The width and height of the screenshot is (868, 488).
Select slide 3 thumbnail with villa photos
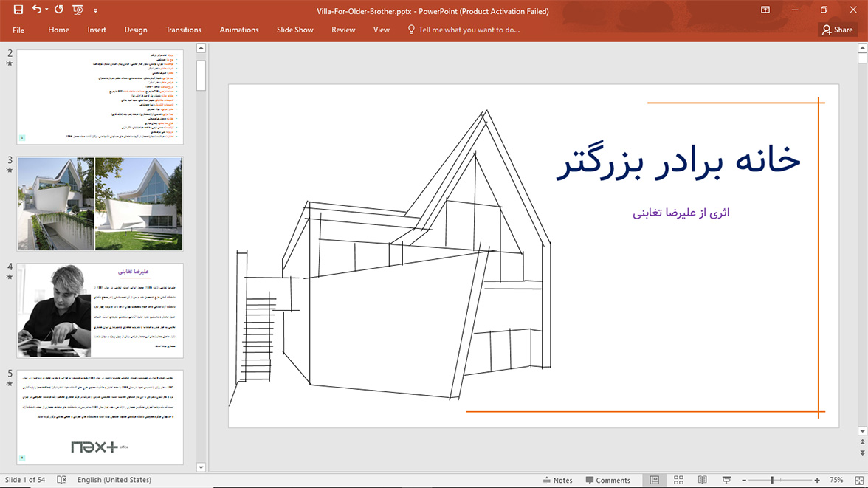click(100, 204)
